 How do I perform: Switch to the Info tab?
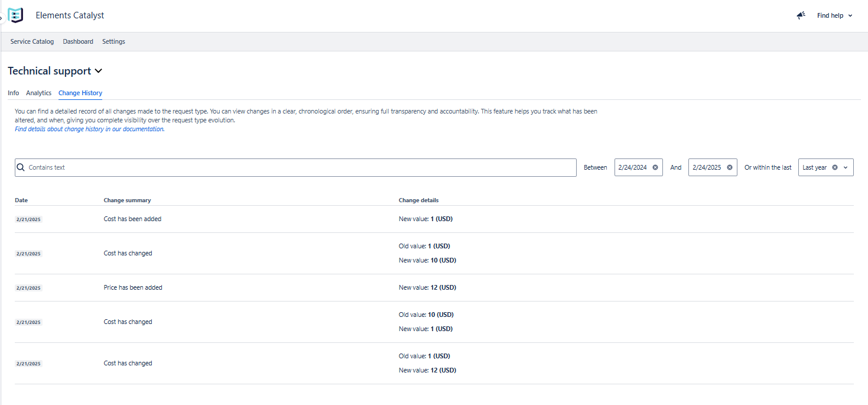13,93
